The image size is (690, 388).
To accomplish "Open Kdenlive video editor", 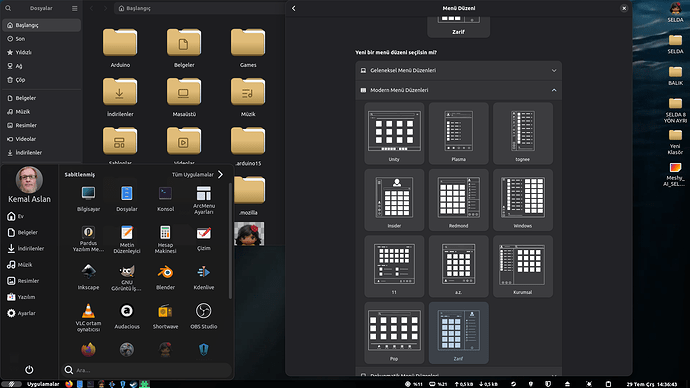I will (204, 277).
